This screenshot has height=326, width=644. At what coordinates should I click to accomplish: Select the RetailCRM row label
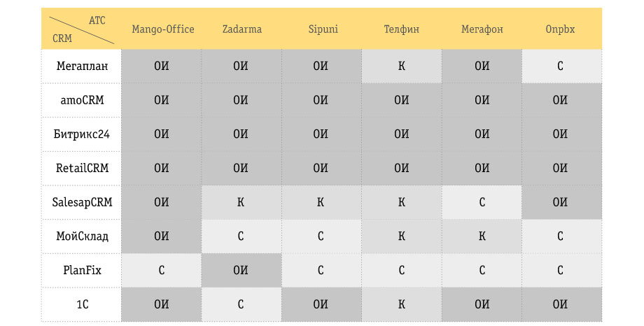click(82, 169)
